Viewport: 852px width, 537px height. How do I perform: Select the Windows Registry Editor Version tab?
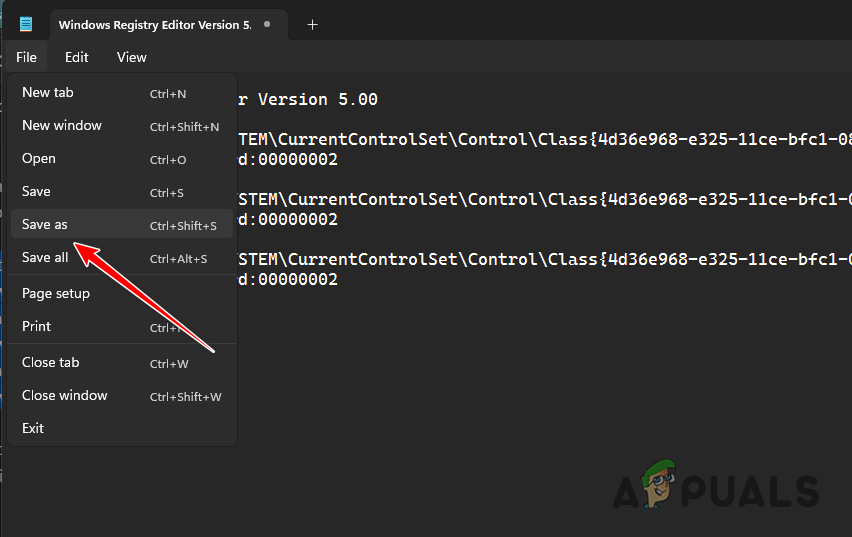(x=168, y=25)
